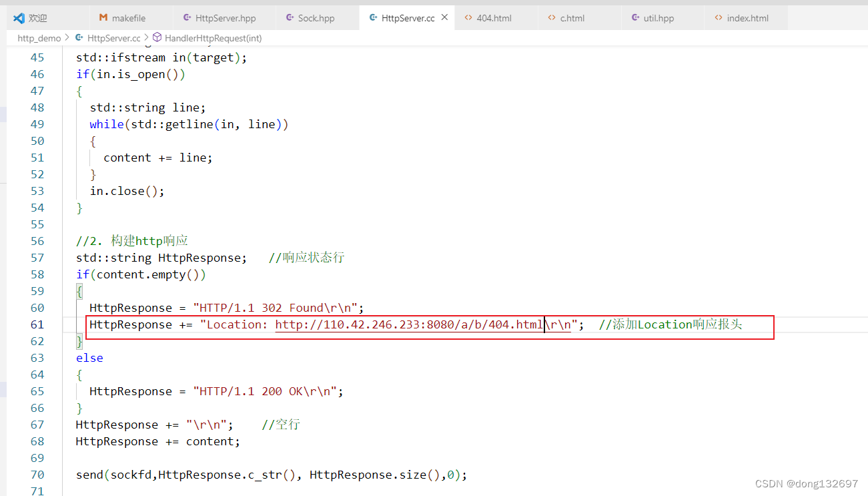Screen dimensions: 868x496
Task: Click the 'std::string HttpResponse;' declaration
Action: tap(161, 258)
